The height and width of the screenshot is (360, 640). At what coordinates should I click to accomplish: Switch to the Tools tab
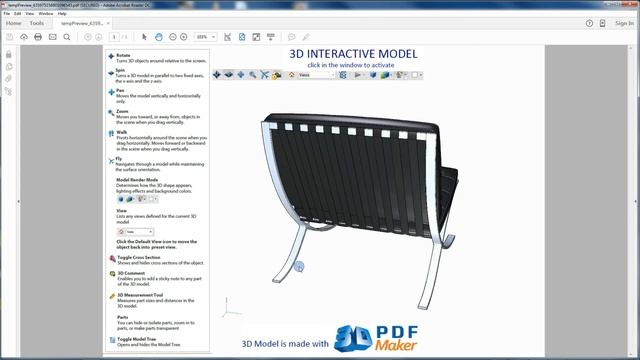point(37,23)
